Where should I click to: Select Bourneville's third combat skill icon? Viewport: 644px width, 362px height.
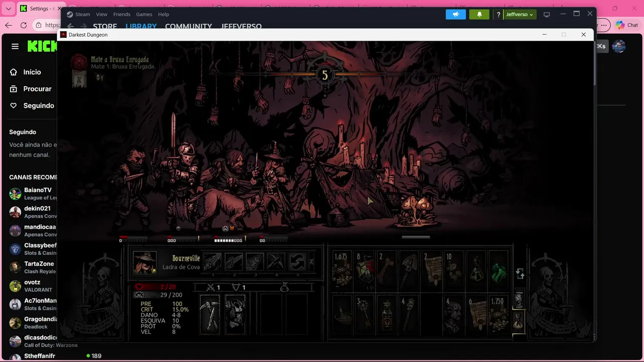[x=255, y=262]
